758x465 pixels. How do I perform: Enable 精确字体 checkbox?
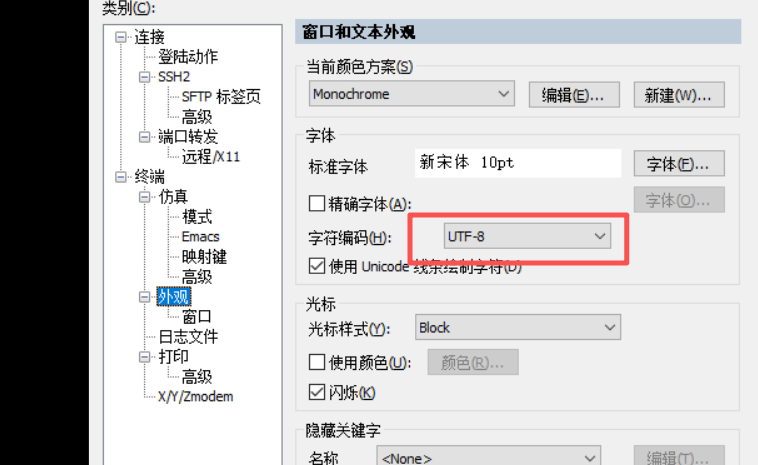tap(317, 203)
